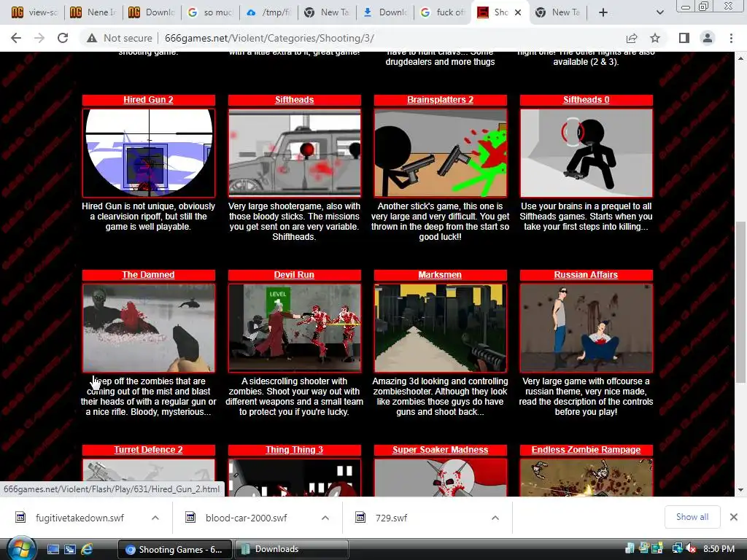Click the Marksmen thumbnail image

coord(440,328)
